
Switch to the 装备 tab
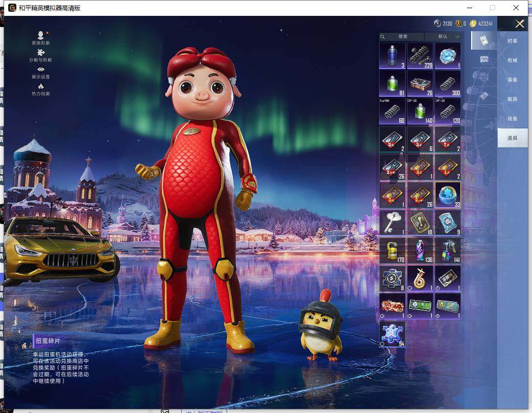pyautogui.click(x=513, y=79)
